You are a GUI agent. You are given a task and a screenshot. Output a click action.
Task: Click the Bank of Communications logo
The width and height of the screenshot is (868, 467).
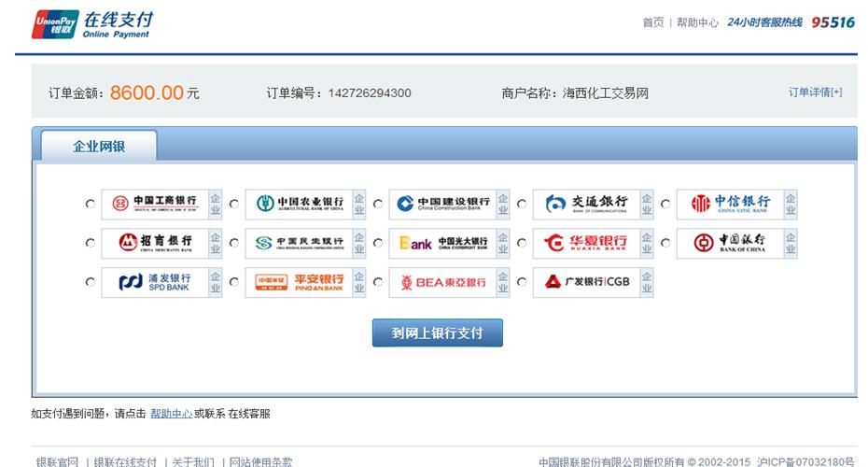point(585,204)
